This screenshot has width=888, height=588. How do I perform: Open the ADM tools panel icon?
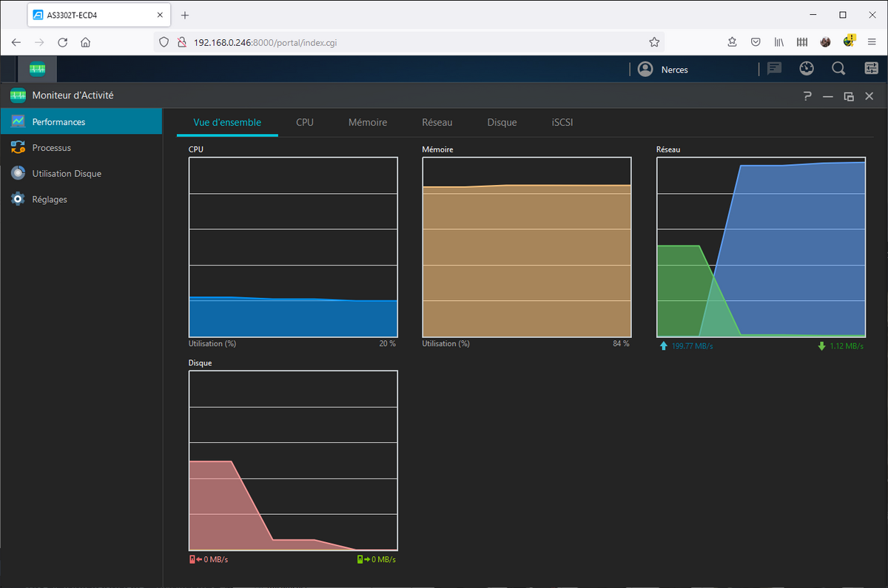(x=871, y=69)
